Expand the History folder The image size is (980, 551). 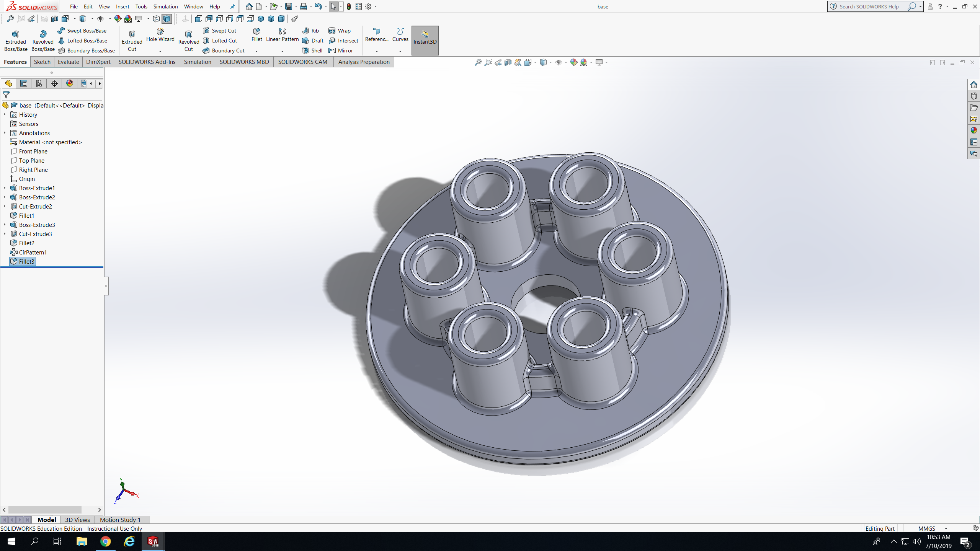tap(5, 114)
